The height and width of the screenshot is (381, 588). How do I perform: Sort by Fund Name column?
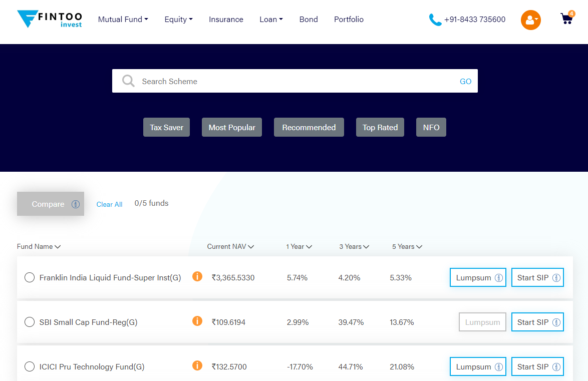click(39, 246)
